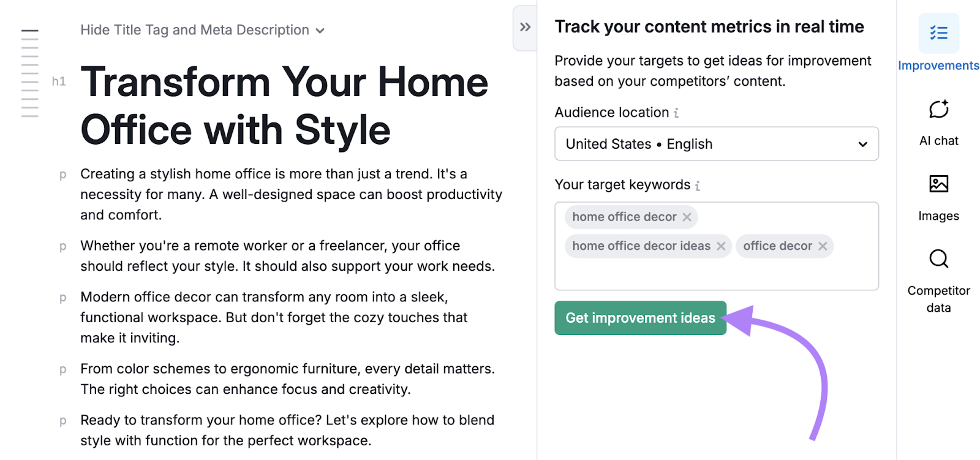Collapse the metrics sidebar with the double-arrow chevron
The image size is (980, 460).
click(525, 27)
